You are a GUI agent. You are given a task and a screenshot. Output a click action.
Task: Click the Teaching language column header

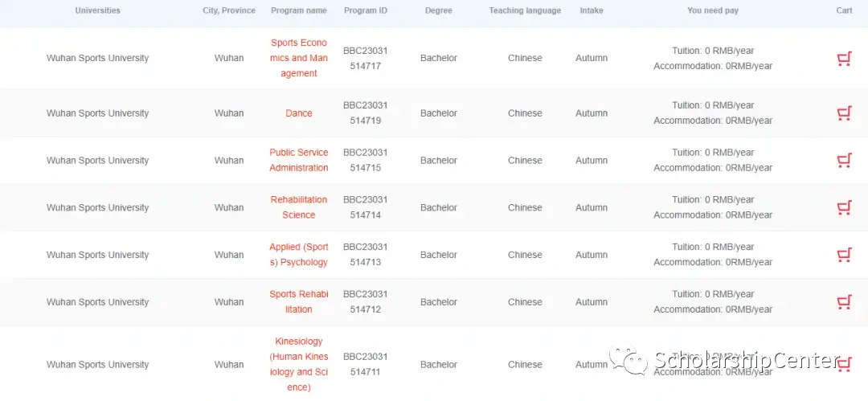[x=525, y=10]
